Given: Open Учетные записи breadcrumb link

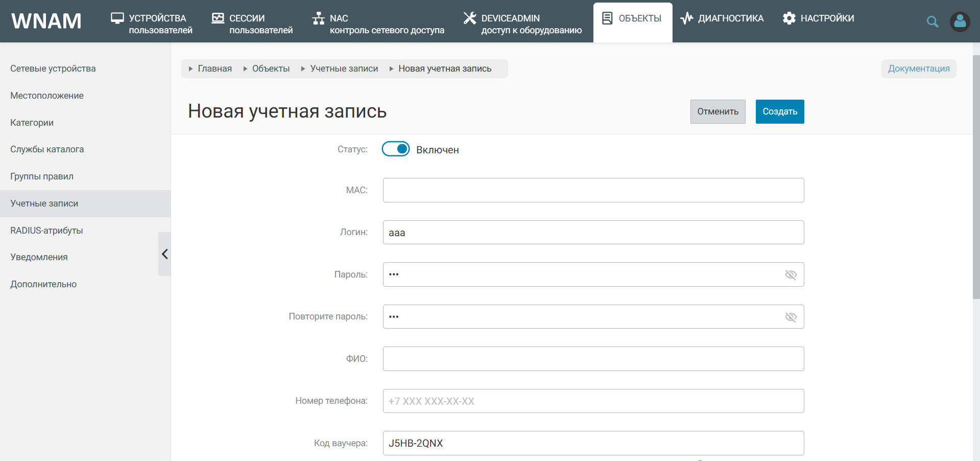Looking at the screenshot, I should 344,68.
